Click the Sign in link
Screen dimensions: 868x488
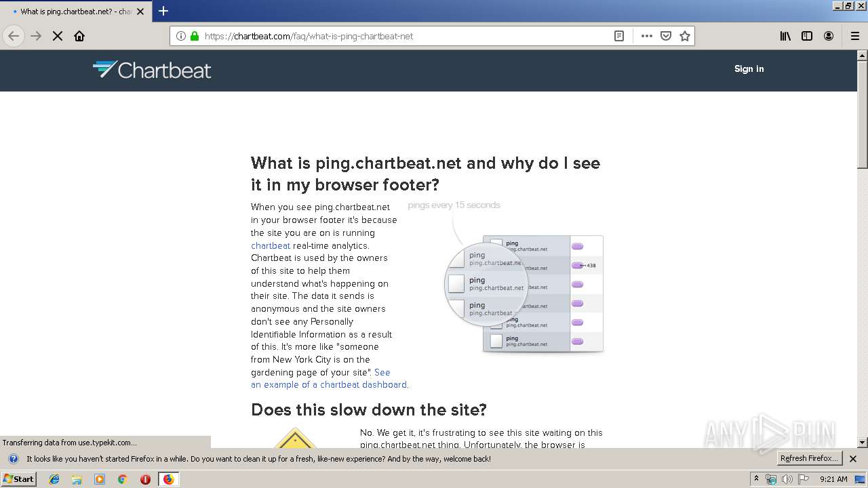[749, 68]
